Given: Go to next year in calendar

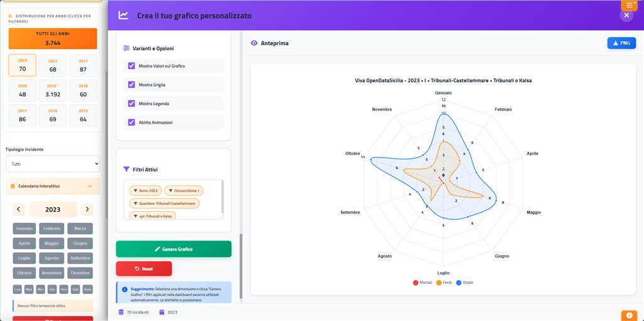Looking at the screenshot, I should point(87,209).
